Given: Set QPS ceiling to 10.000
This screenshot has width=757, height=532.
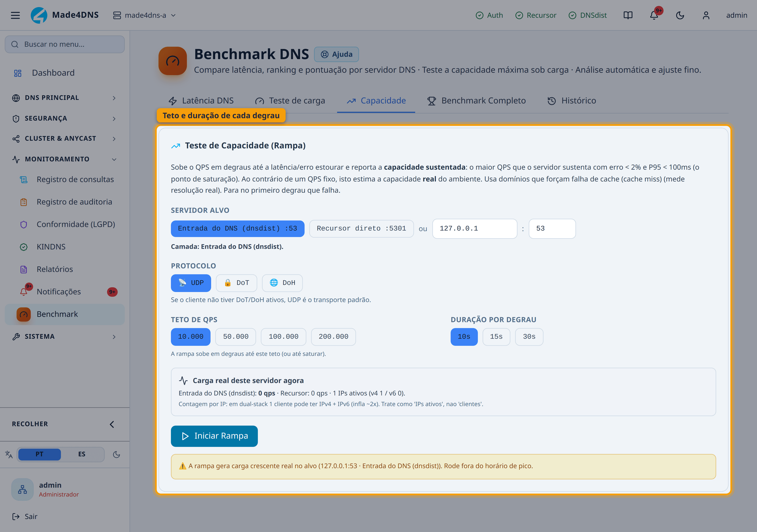Looking at the screenshot, I should pyautogui.click(x=191, y=337).
